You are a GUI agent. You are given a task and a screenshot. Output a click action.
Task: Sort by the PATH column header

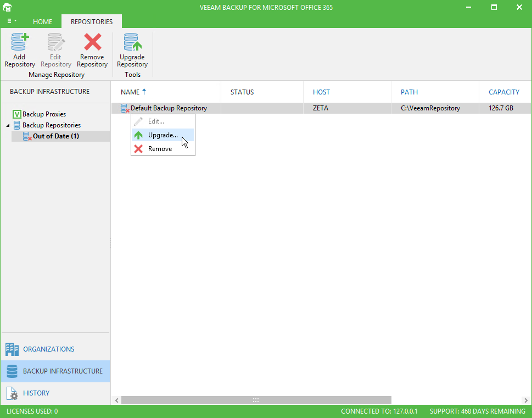click(409, 92)
